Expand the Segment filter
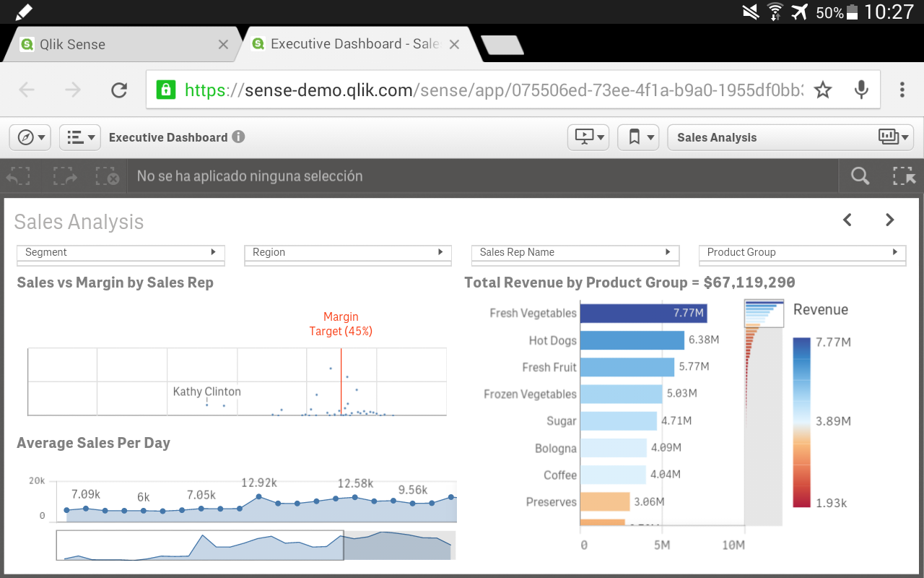924x578 pixels. pos(121,252)
